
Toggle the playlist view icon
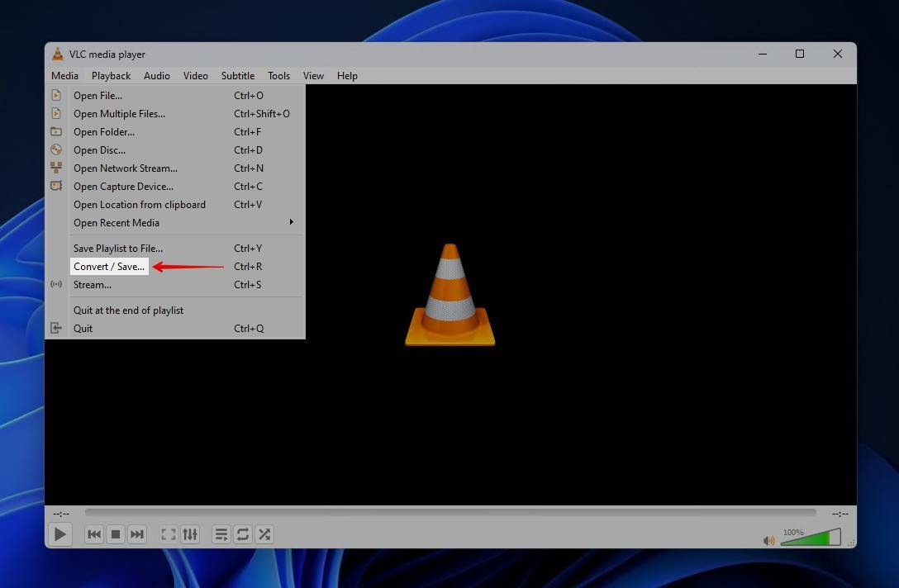click(x=221, y=534)
